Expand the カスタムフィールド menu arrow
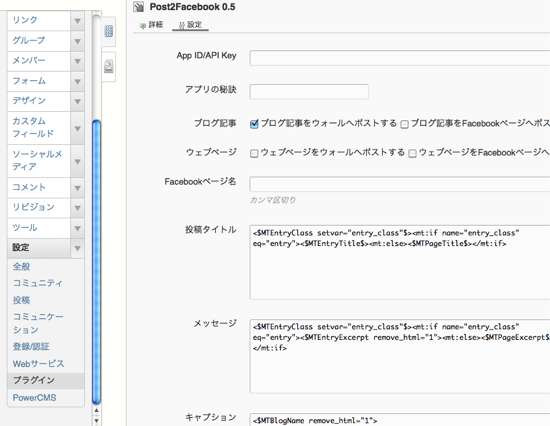 (x=78, y=128)
